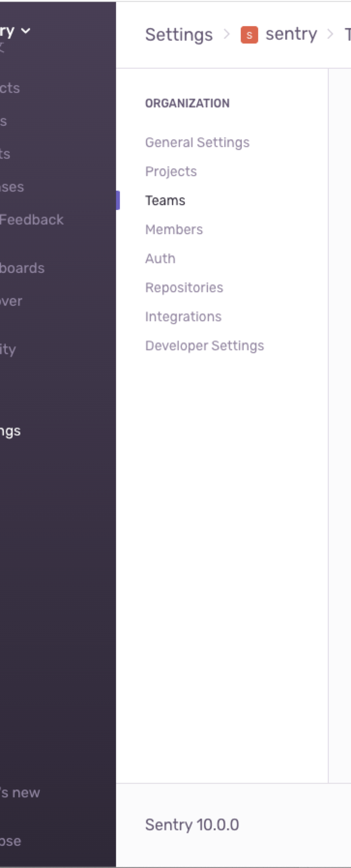351x868 pixels.
Task: Open the Members settings page
Action: click(x=174, y=229)
